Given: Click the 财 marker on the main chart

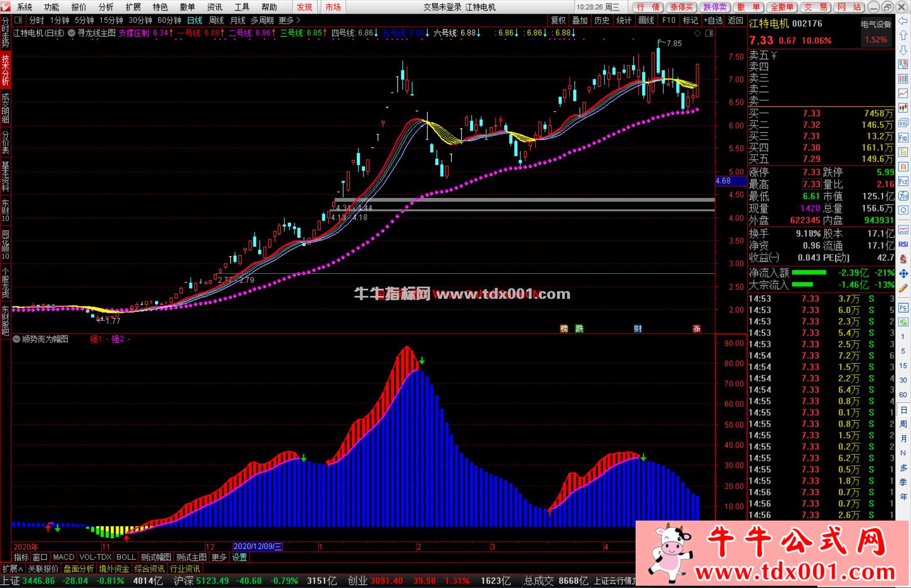Looking at the screenshot, I should pyautogui.click(x=638, y=329).
